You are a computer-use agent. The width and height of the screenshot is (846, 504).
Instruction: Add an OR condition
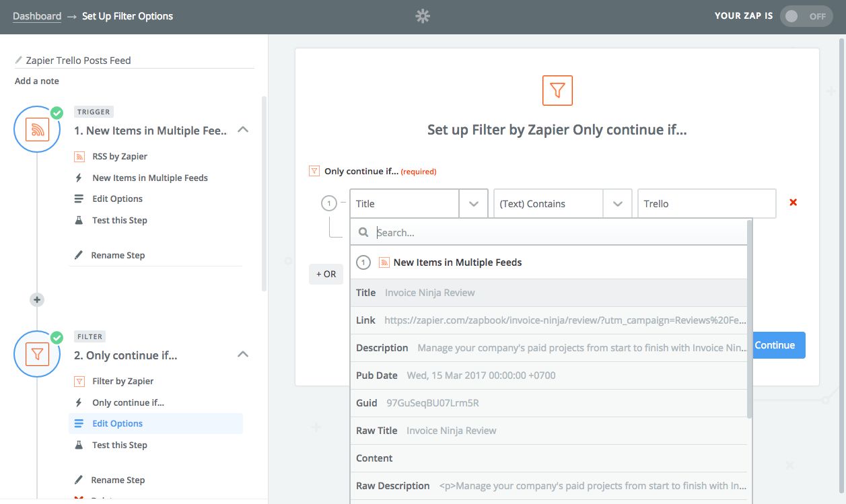click(326, 274)
